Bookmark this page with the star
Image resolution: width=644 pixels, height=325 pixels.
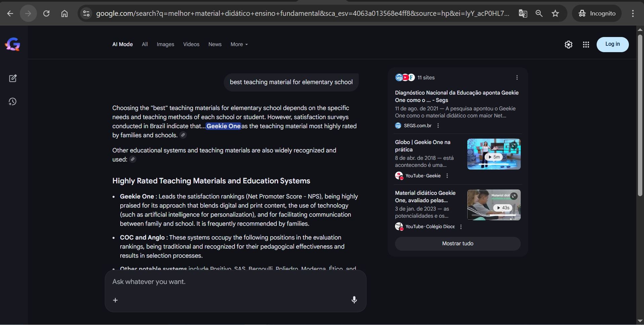click(x=556, y=13)
